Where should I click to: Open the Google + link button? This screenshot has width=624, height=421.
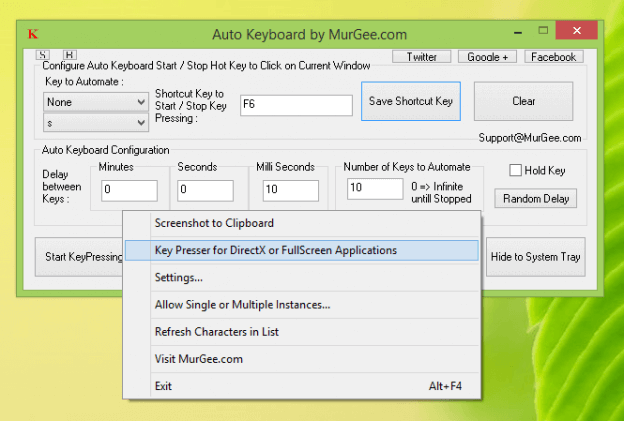point(485,57)
